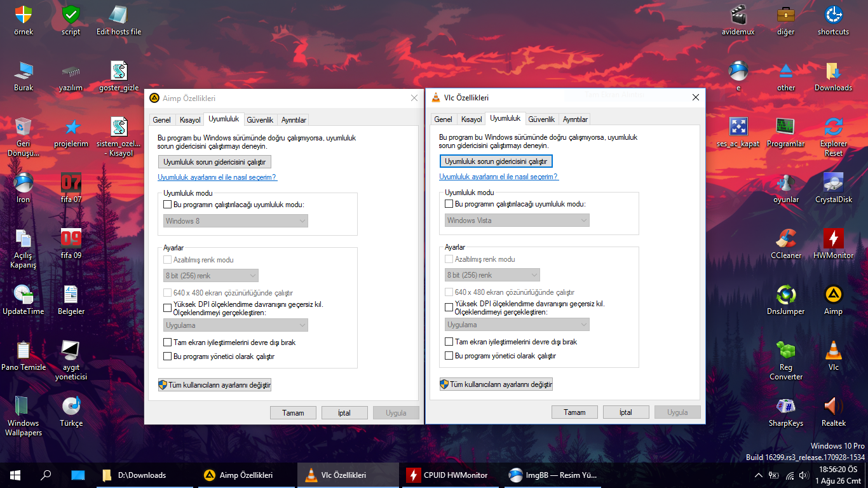868x488 pixels.
Task: Click Tamam in the Vlc properties window
Action: [x=574, y=412]
